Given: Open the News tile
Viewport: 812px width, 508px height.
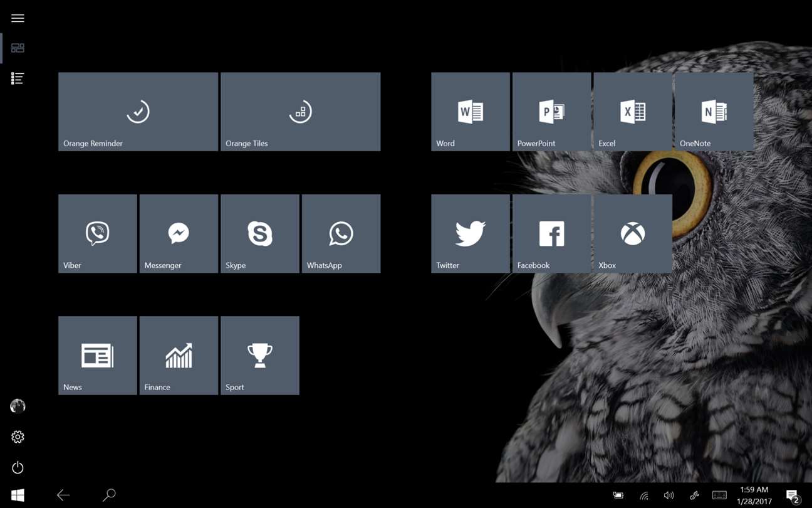Looking at the screenshot, I should [x=97, y=356].
